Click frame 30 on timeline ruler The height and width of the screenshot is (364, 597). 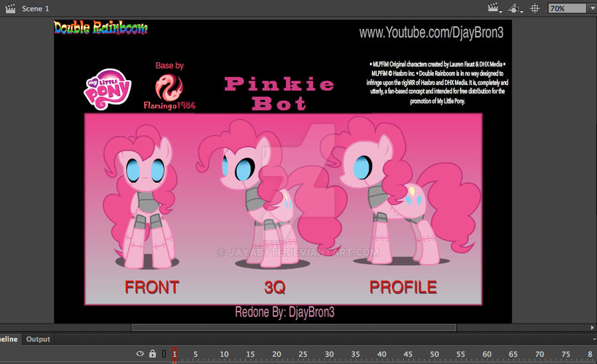[x=329, y=355]
